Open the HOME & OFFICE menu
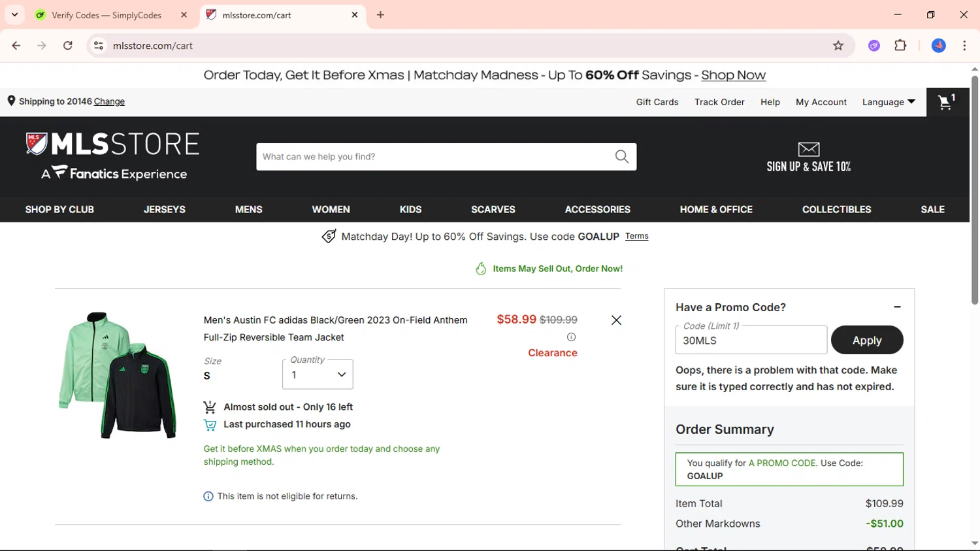The height and width of the screenshot is (551, 980). [x=716, y=210]
